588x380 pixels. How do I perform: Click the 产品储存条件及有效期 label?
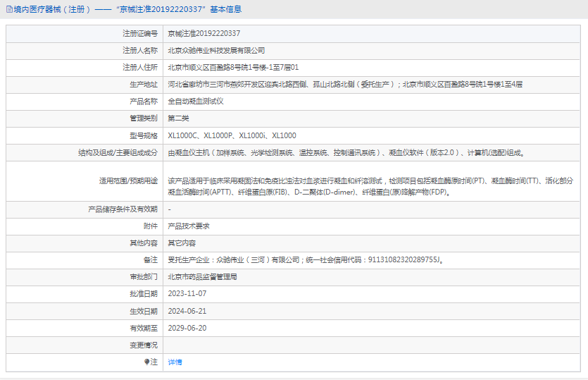tap(123, 209)
